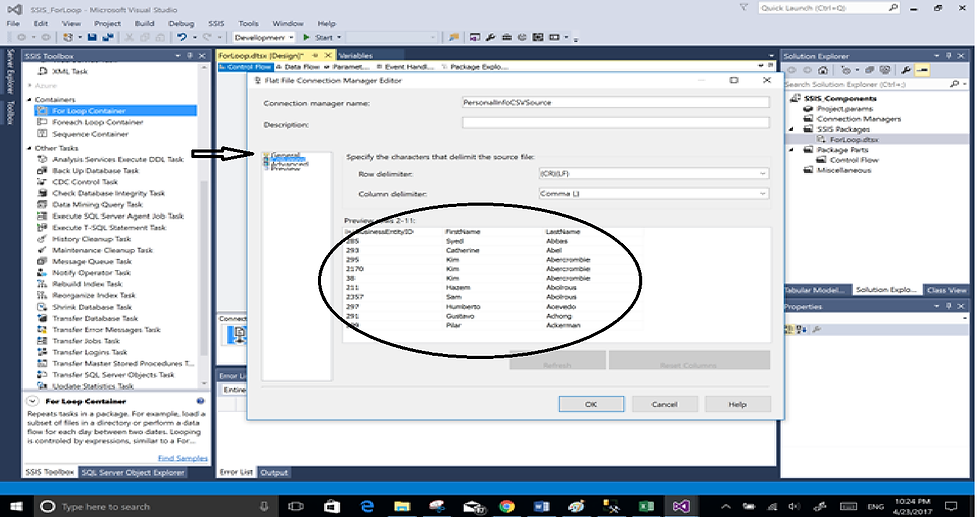This screenshot has height=517, width=980.
Task: Open Properties wrench in Solution Explorer toolbar
Action: (906, 70)
